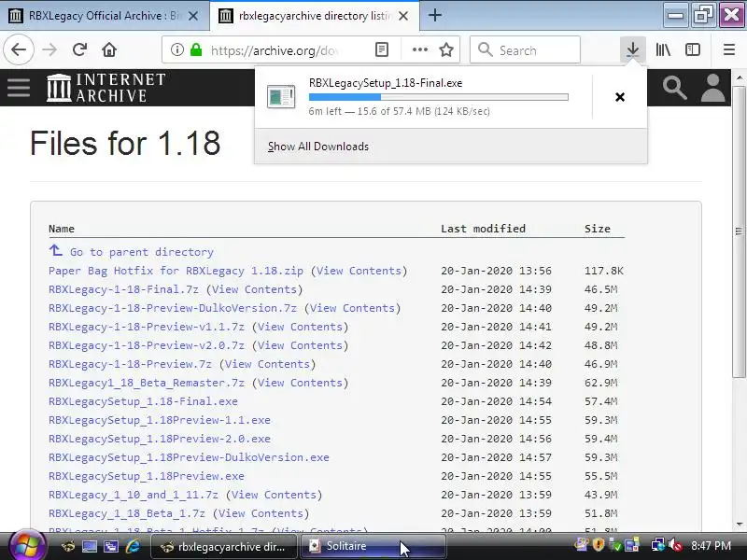Image resolution: width=747 pixels, height=560 pixels.
Task: Open Internet Archive search magnifier
Action: point(674,88)
